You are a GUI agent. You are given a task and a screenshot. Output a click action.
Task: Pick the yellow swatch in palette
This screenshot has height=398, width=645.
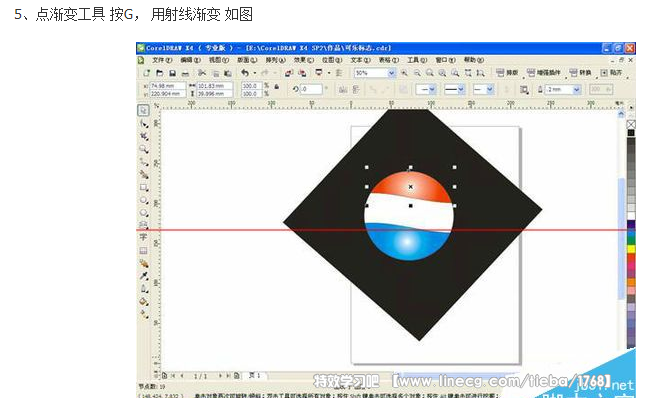(x=631, y=249)
